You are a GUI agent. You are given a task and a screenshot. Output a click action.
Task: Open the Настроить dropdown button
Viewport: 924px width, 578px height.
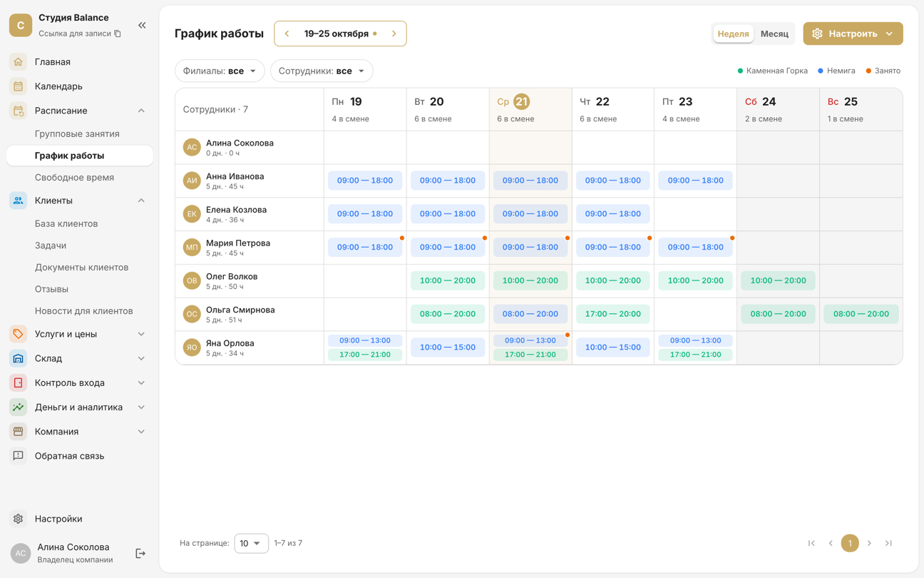click(853, 34)
